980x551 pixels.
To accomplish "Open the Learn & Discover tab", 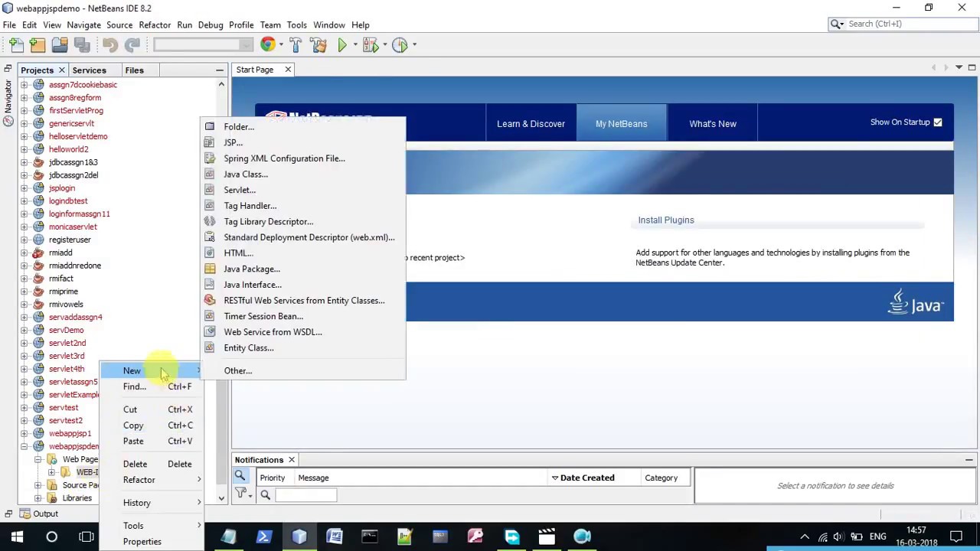I will pyautogui.click(x=531, y=124).
